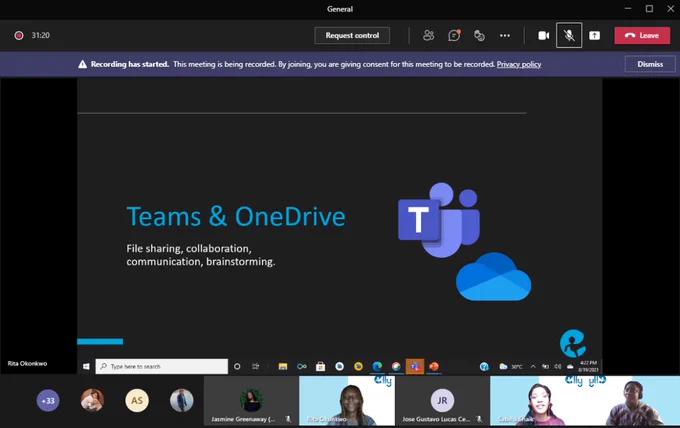This screenshot has width=680, height=428.
Task: Open the More actions ellipsis menu
Action: tap(505, 36)
